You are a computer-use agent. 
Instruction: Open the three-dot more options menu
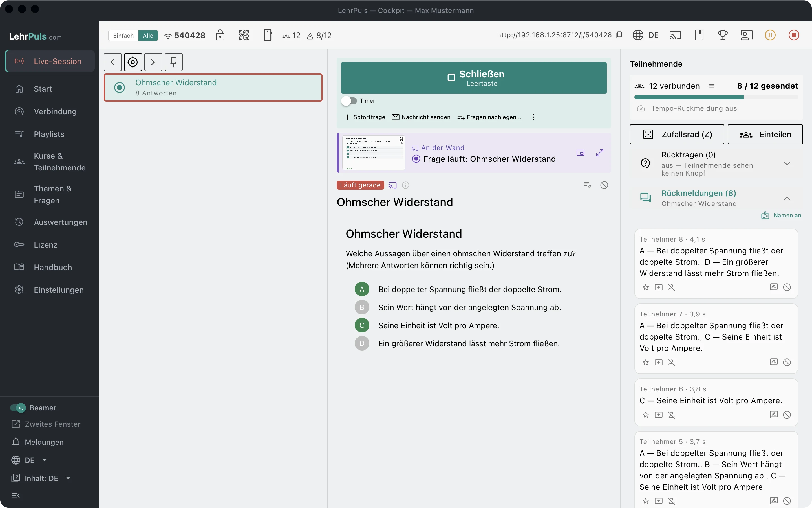(533, 117)
